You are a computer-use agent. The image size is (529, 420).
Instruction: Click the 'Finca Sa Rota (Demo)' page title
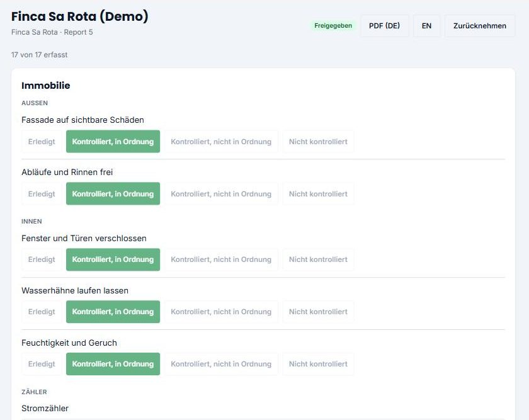(x=79, y=16)
